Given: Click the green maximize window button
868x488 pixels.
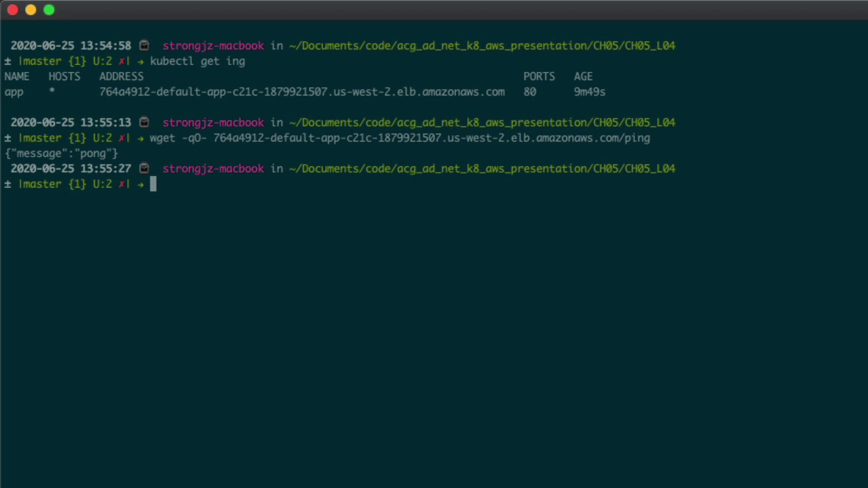Looking at the screenshot, I should pos(49,10).
